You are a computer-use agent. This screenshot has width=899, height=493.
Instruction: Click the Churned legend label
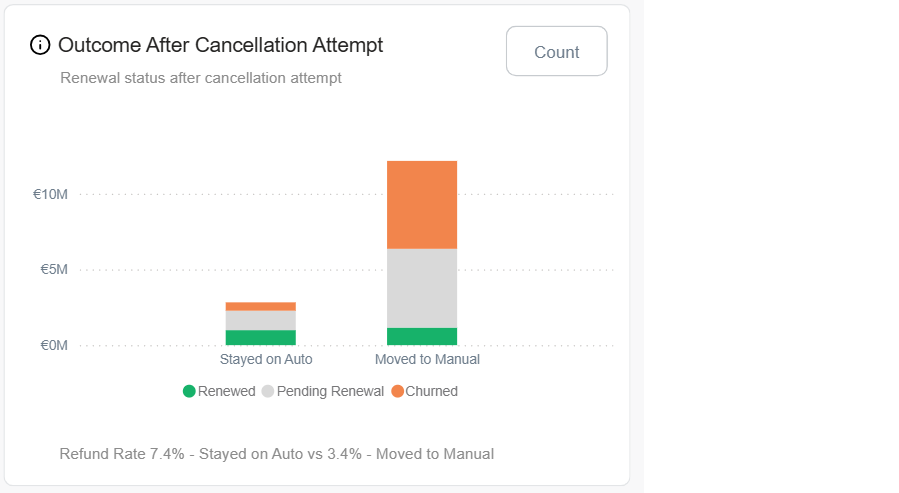pos(431,391)
